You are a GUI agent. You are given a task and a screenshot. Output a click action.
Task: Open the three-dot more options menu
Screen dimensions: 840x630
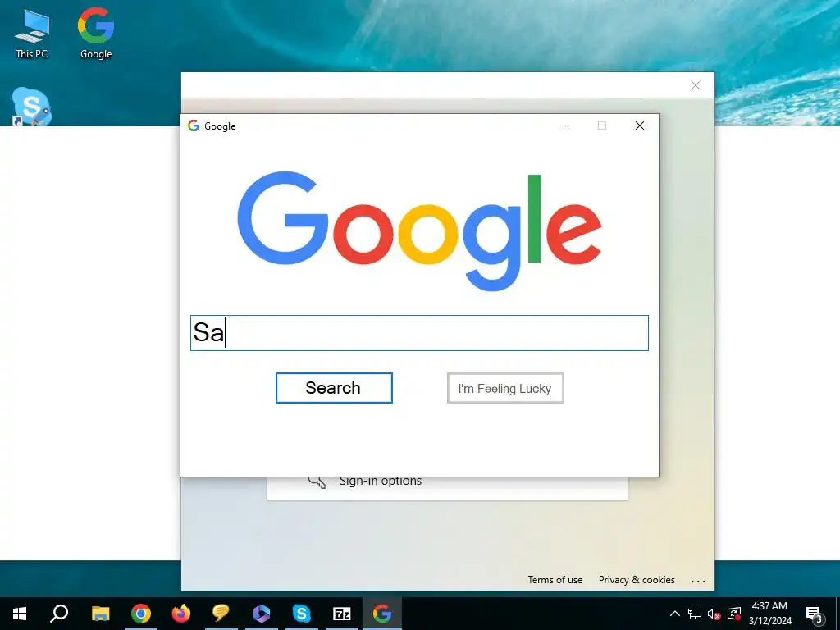pos(698,581)
